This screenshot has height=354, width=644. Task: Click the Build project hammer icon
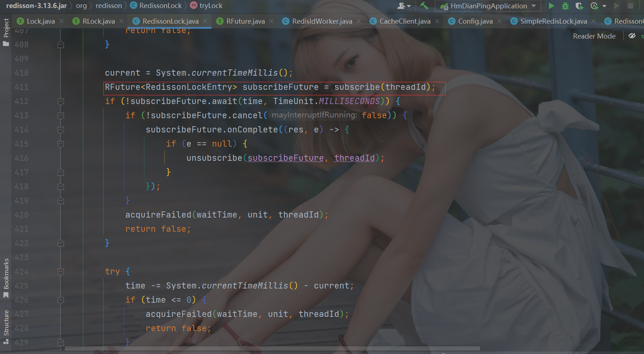pyautogui.click(x=424, y=6)
